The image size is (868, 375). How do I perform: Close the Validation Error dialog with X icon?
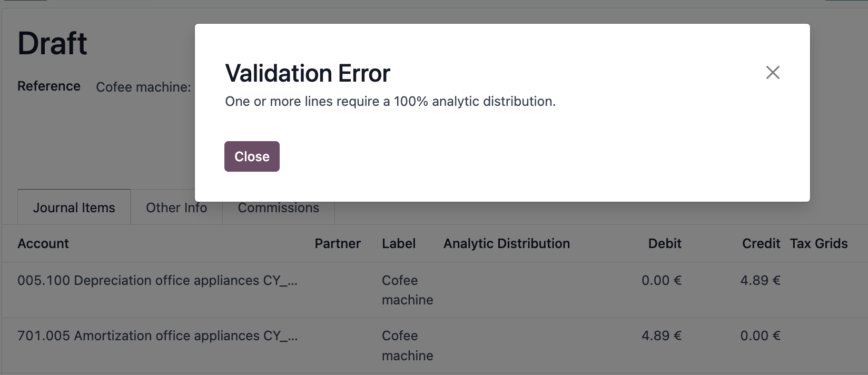point(773,72)
